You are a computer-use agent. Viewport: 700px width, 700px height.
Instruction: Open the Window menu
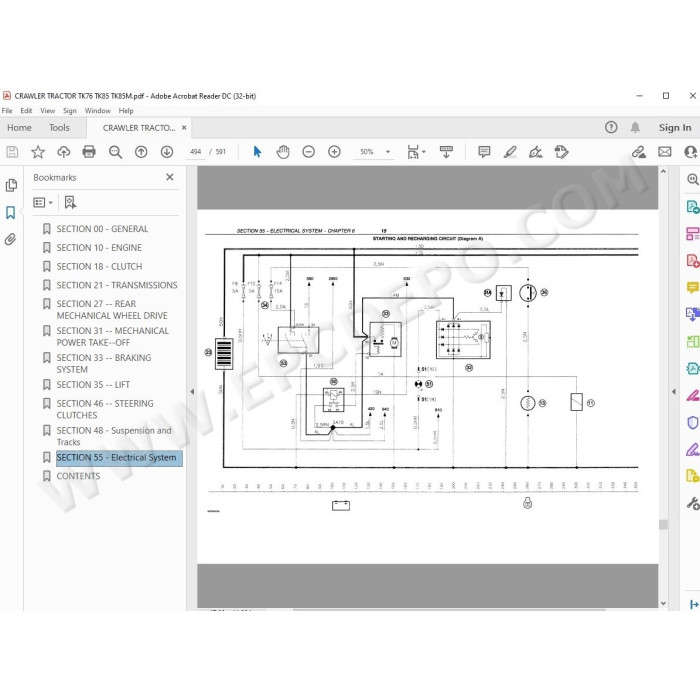98,111
